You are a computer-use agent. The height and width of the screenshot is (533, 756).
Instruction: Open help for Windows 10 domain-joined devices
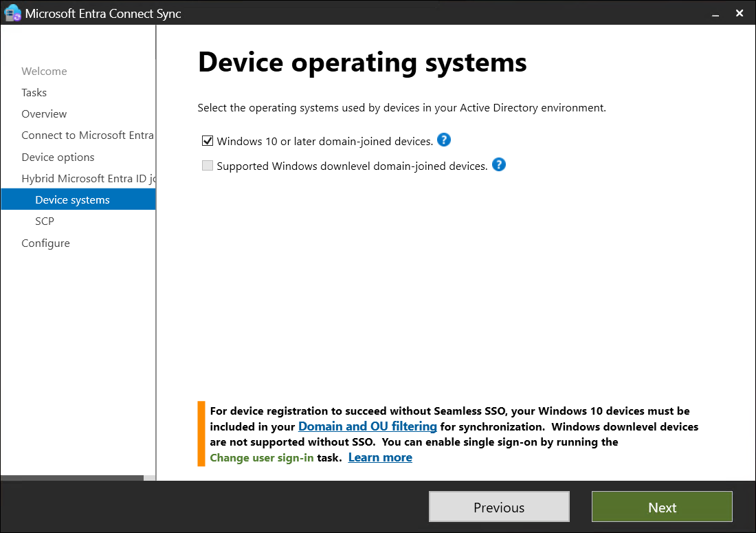pos(444,140)
